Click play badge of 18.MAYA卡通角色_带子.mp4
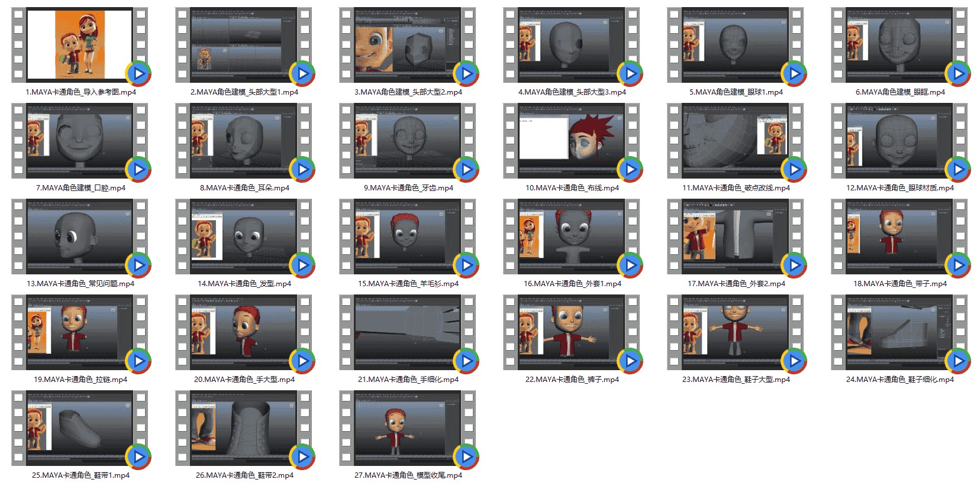This screenshot has width=980, height=489. pos(958,265)
